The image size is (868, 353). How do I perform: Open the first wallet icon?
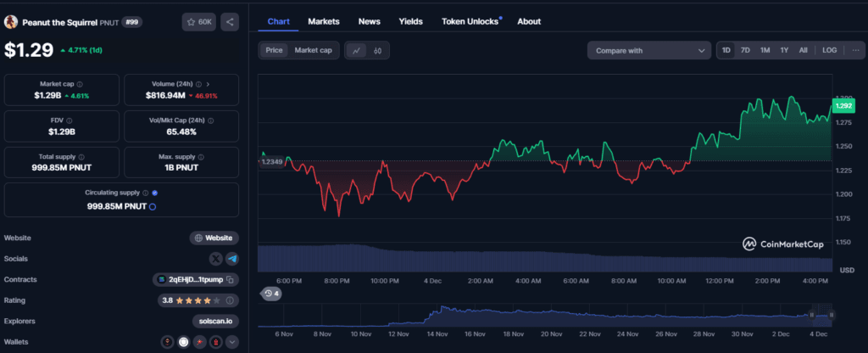tap(168, 342)
